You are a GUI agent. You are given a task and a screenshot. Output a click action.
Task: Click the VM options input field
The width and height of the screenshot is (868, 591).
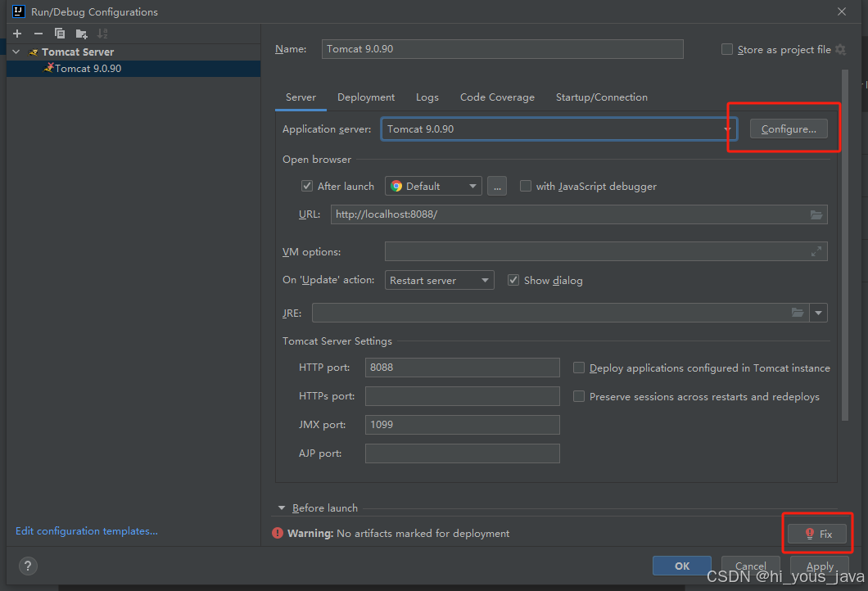pos(606,252)
